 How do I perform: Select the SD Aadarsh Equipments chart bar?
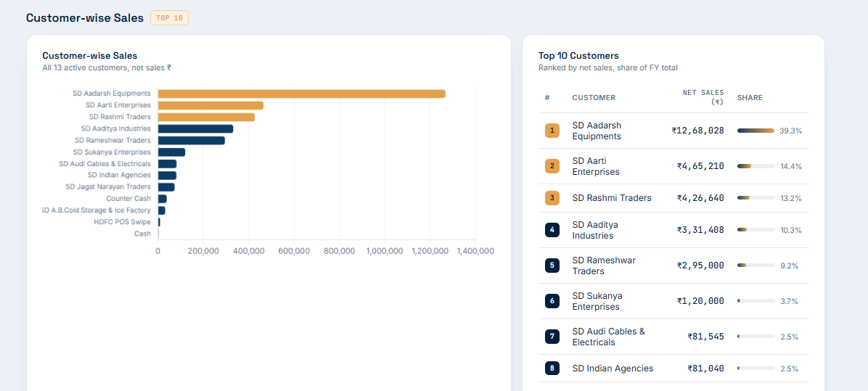(x=302, y=94)
